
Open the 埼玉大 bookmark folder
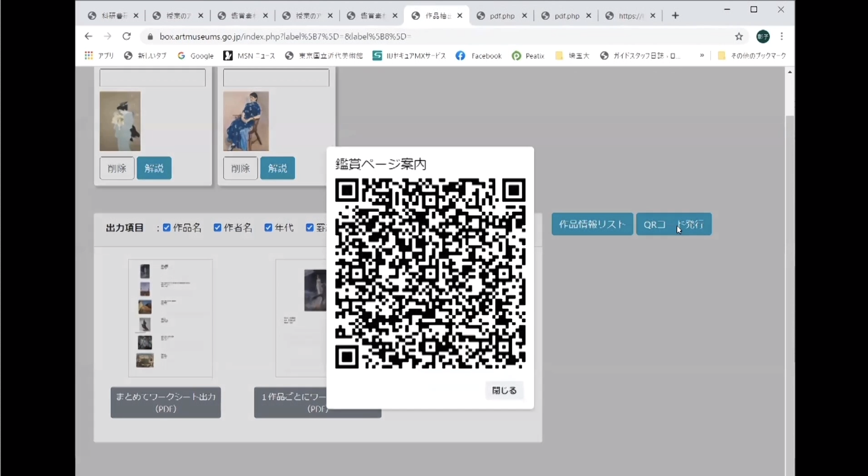click(x=572, y=56)
